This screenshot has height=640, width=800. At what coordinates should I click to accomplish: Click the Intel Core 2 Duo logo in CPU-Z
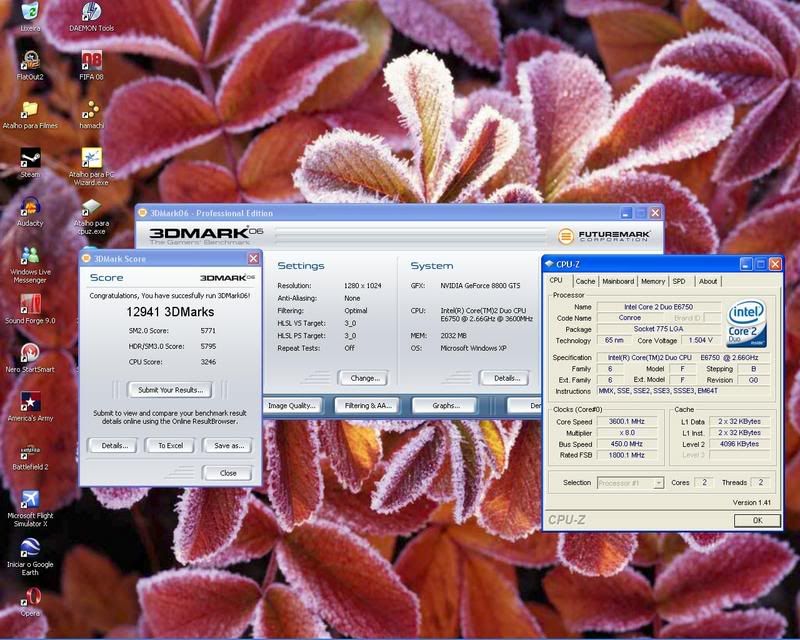pos(746,323)
